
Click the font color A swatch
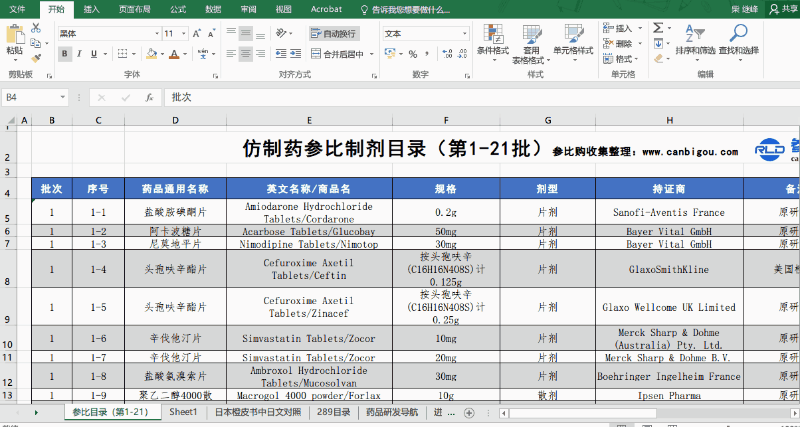[174, 54]
